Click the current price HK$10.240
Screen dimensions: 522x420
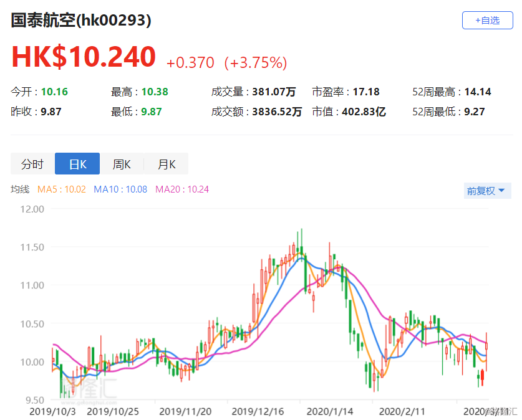click(x=84, y=57)
